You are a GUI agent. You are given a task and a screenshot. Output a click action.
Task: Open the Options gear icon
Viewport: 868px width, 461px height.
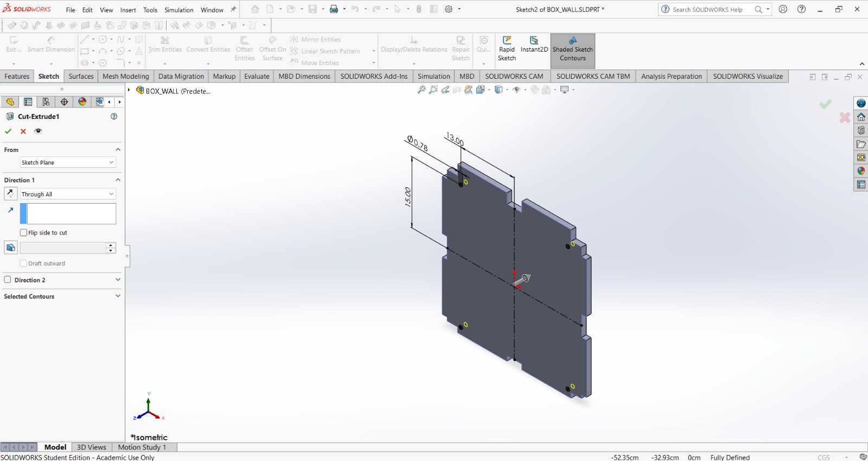(449, 9)
